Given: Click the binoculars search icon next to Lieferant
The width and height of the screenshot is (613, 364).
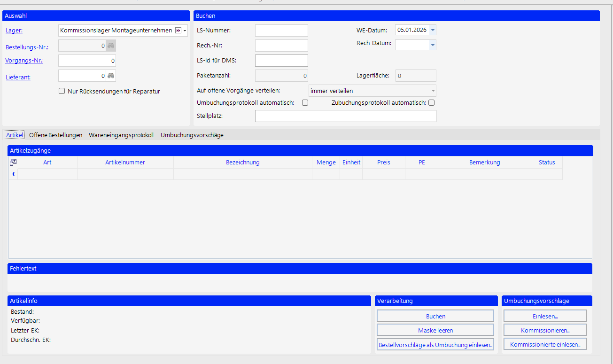Looking at the screenshot, I should coord(111,76).
